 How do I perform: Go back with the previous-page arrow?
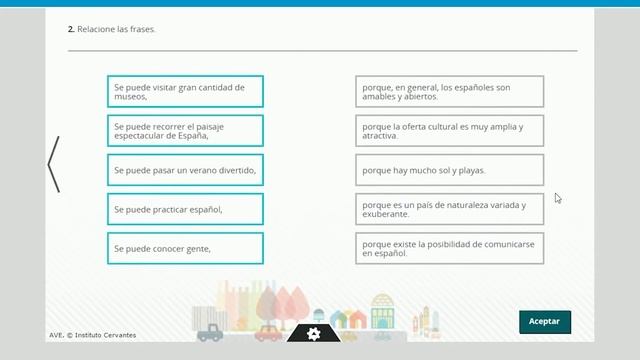coord(54,164)
